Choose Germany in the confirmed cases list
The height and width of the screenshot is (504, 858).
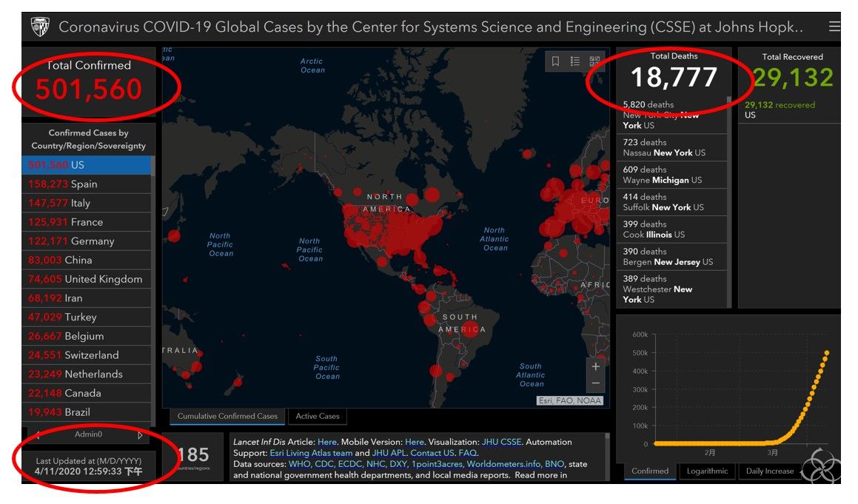coord(87,241)
